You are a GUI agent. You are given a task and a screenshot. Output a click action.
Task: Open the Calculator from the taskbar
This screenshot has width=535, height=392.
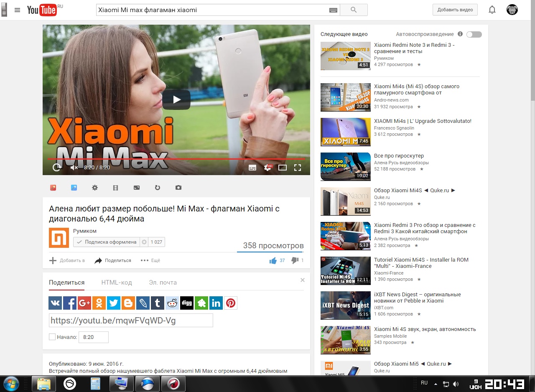96,383
